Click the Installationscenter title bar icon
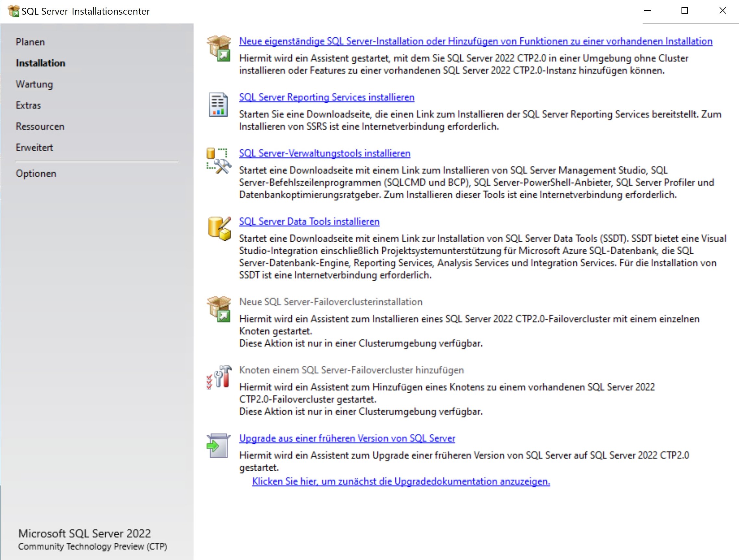Image resolution: width=739 pixels, height=560 pixels. (14, 11)
